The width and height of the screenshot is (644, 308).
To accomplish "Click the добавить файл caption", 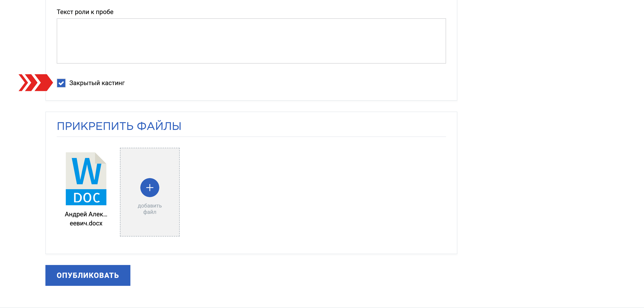I will tap(150, 209).
